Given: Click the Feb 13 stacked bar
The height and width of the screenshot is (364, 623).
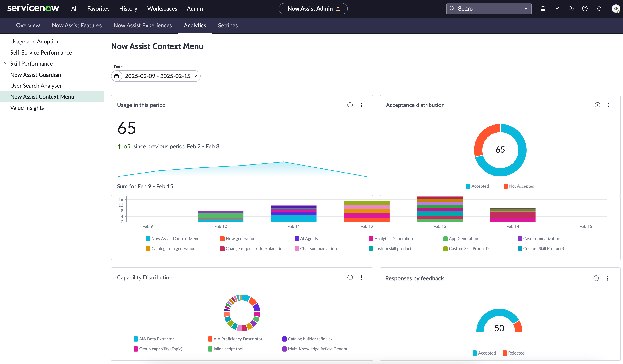Looking at the screenshot, I should [x=440, y=209].
